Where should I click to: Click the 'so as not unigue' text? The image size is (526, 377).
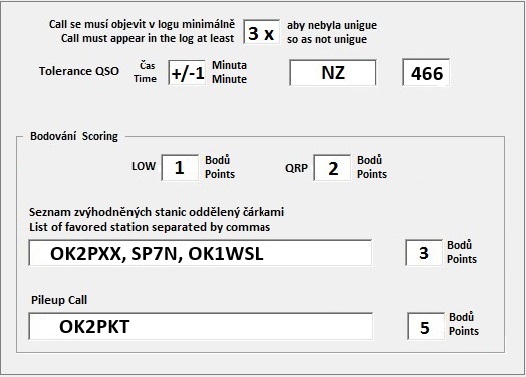tap(327, 39)
